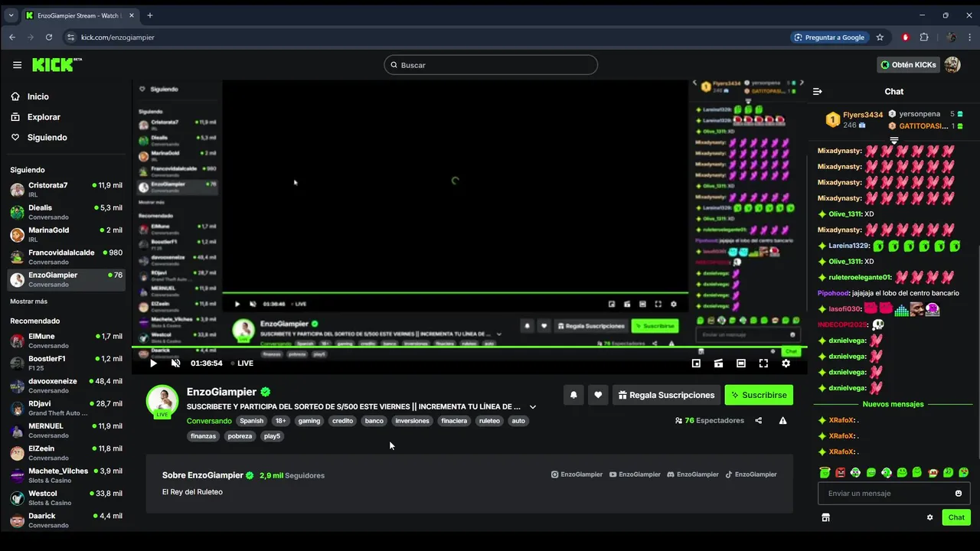Select the credito tag
980x551 pixels.
tap(343, 421)
